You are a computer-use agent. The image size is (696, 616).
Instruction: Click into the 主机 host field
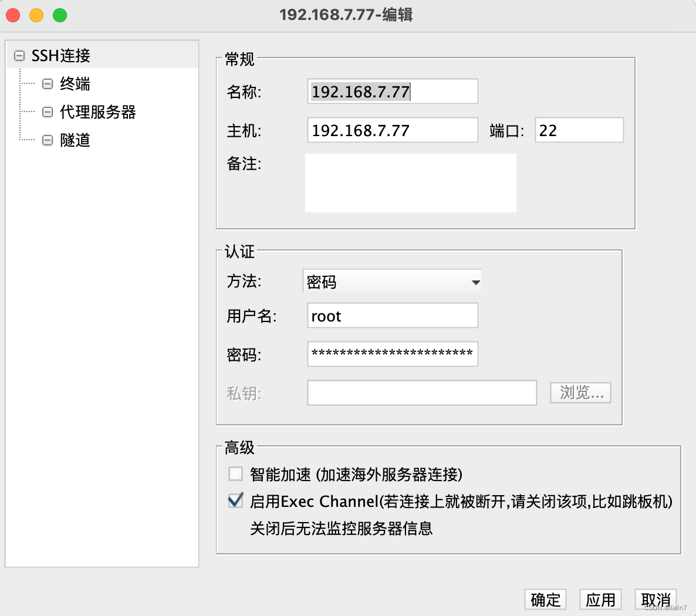[x=393, y=130]
